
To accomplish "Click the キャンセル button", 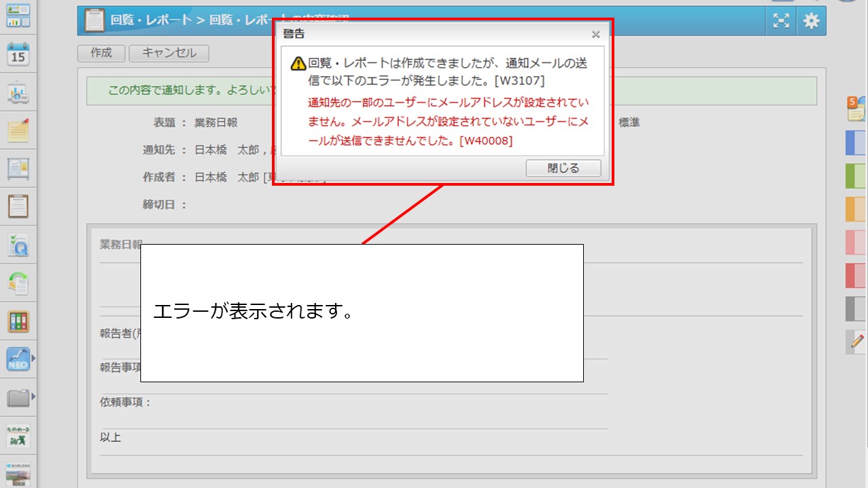I will 169,53.
